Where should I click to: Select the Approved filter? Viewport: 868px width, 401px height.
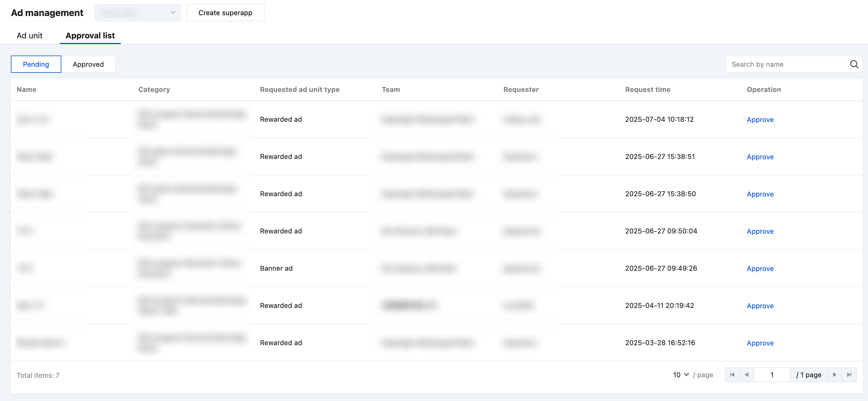pos(88,64)
